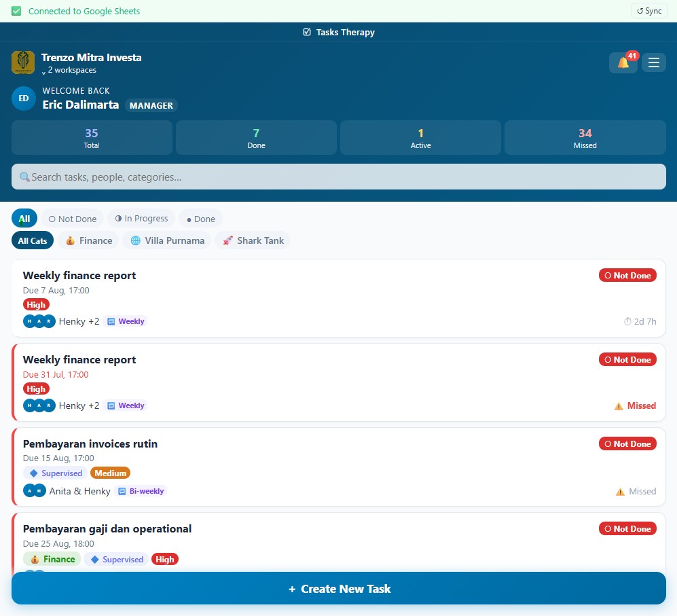Select the All status filter
The height and width of the screenshot is (616, 677).
24,219
